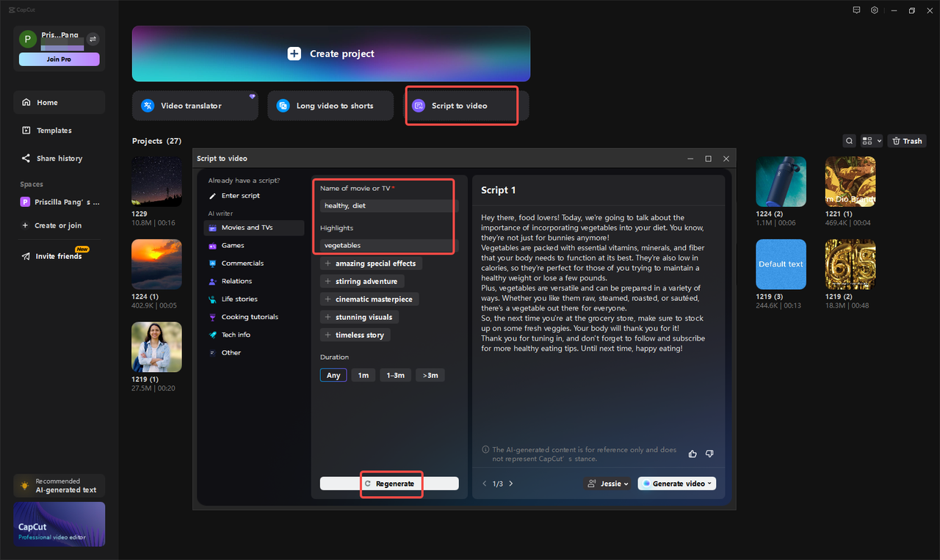Click the Long video to shorts icon

coord(283,106)
